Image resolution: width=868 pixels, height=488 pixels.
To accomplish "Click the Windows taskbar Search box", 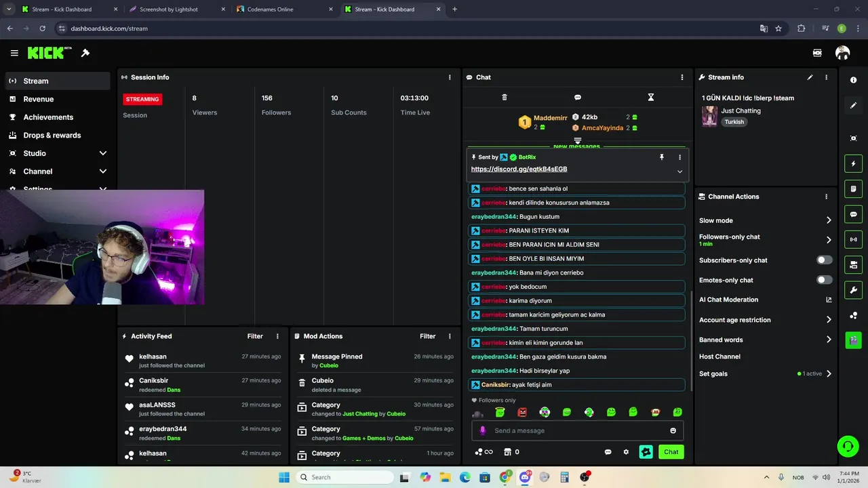I will (343, 477).
